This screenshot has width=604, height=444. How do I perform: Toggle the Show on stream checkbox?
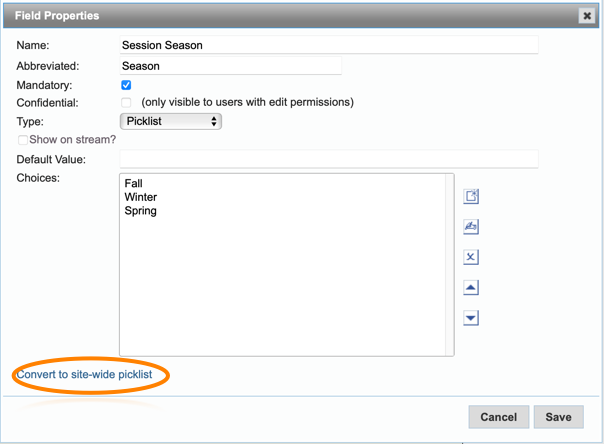23,140
